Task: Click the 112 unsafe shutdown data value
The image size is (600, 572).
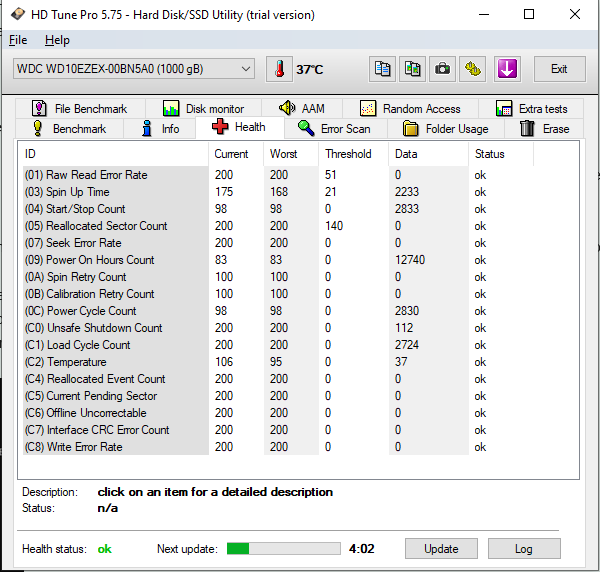Action: click(x=404, y=328)
